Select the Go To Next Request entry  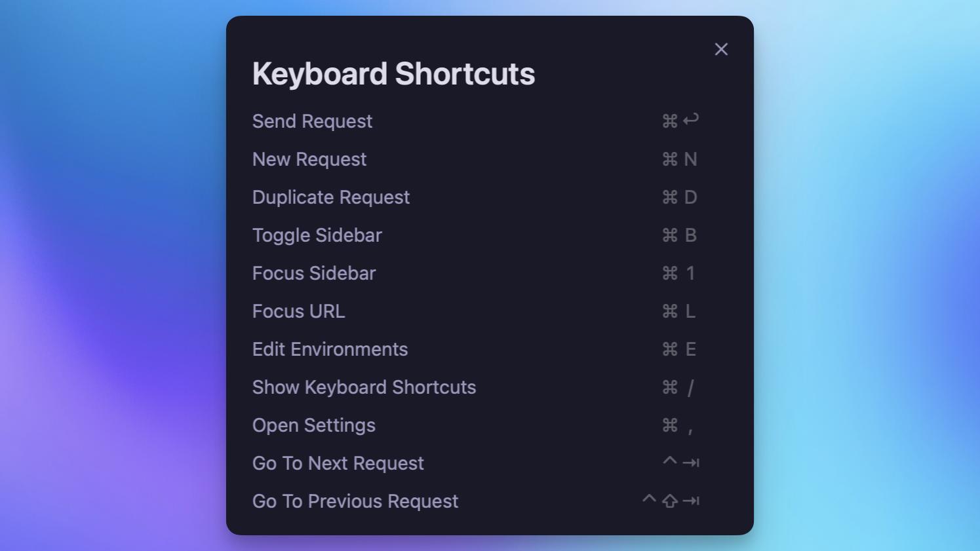tap(338, 463)
